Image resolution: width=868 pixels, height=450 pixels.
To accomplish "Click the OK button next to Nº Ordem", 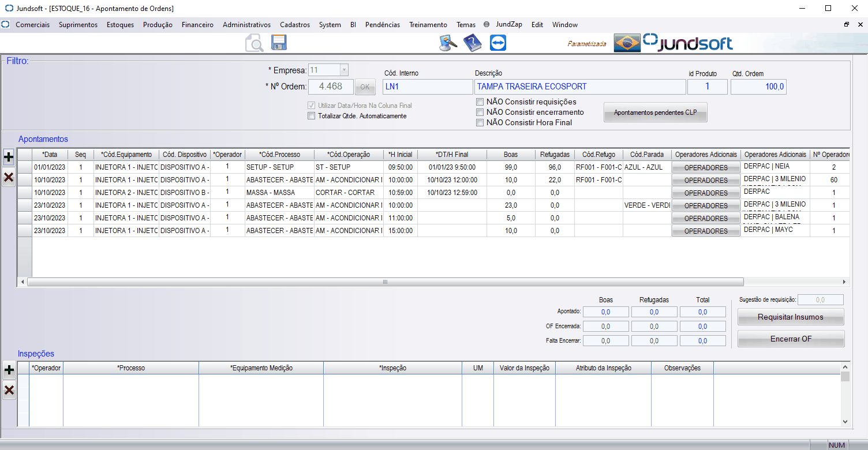I will pos(365,87).
